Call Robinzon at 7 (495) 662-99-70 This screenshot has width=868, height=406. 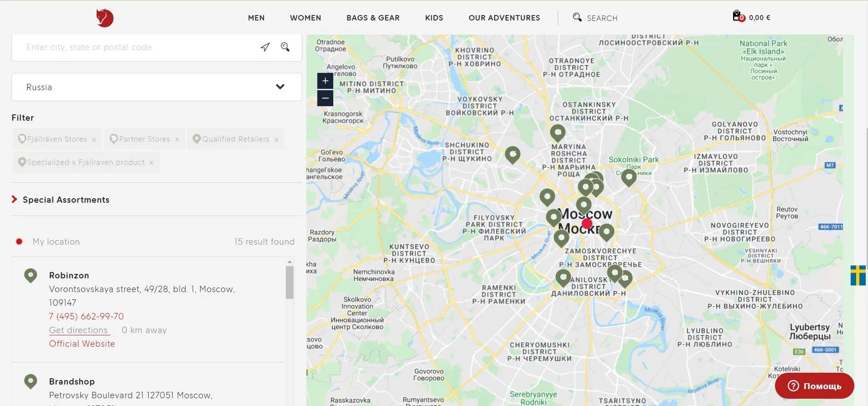coord(86,316)
